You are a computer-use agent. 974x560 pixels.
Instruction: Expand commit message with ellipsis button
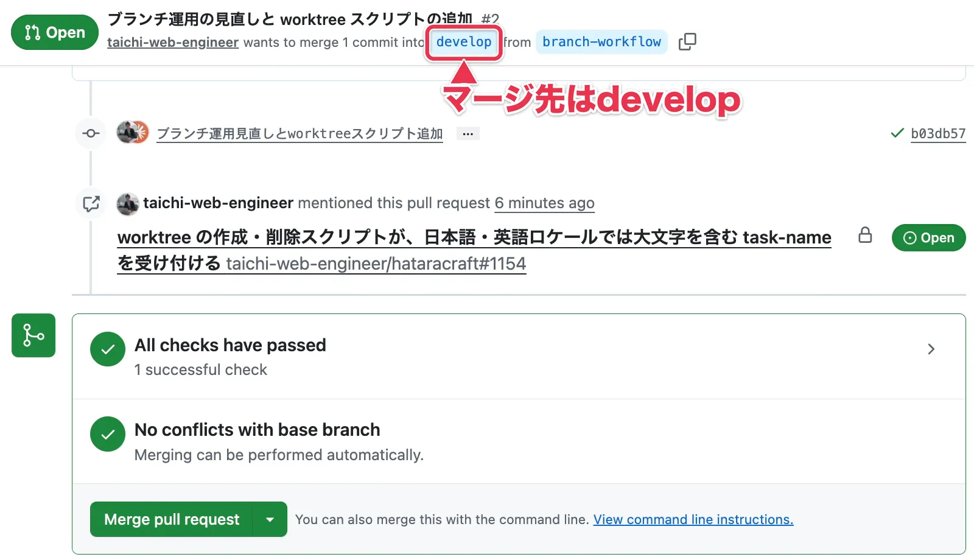[x=468, y=133]
